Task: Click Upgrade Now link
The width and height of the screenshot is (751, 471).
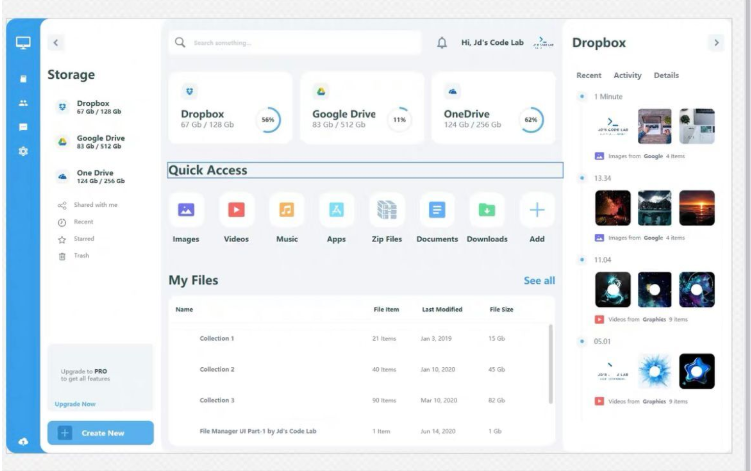Action: tap(75, 404)
